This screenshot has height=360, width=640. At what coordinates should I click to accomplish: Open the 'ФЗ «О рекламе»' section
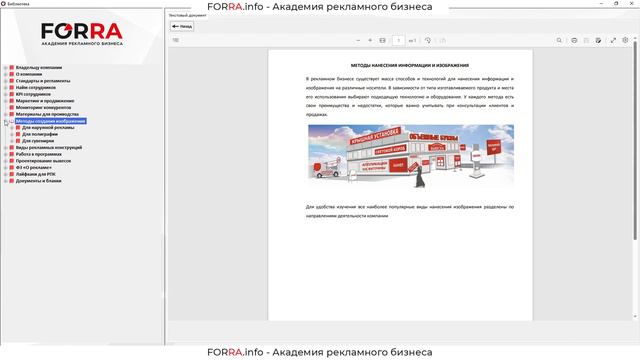[x=34, y=167]
